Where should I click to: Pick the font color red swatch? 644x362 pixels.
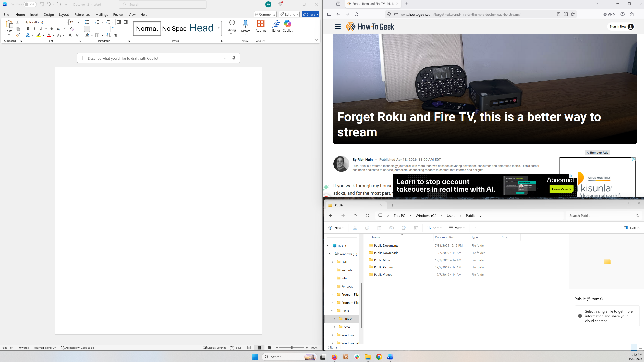(49, 35)
